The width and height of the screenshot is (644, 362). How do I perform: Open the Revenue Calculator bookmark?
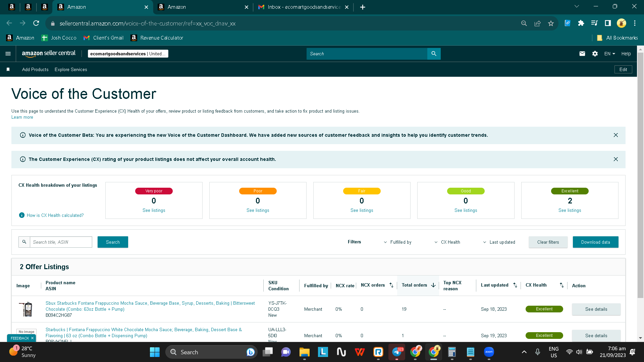tap(157, 38)
